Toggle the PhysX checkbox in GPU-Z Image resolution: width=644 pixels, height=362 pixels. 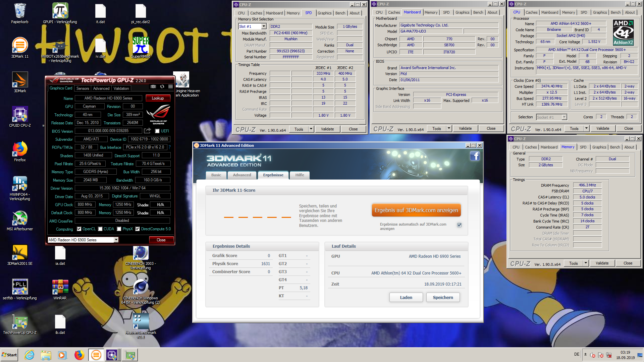tap(119, 229)
